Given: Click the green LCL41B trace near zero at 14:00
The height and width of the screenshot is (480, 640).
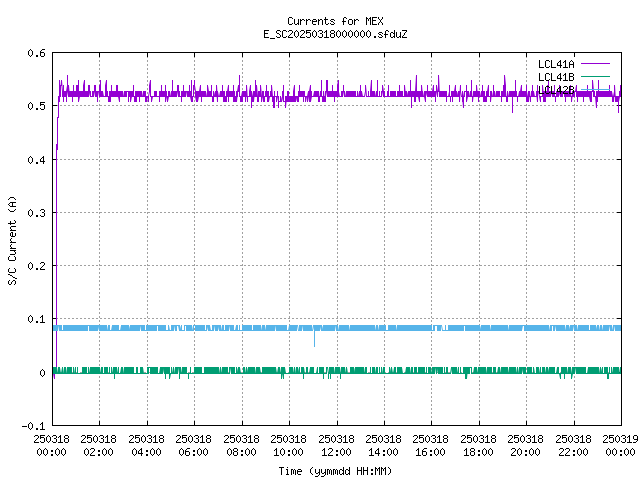Looking at the screenshot, I should point(384,371).
